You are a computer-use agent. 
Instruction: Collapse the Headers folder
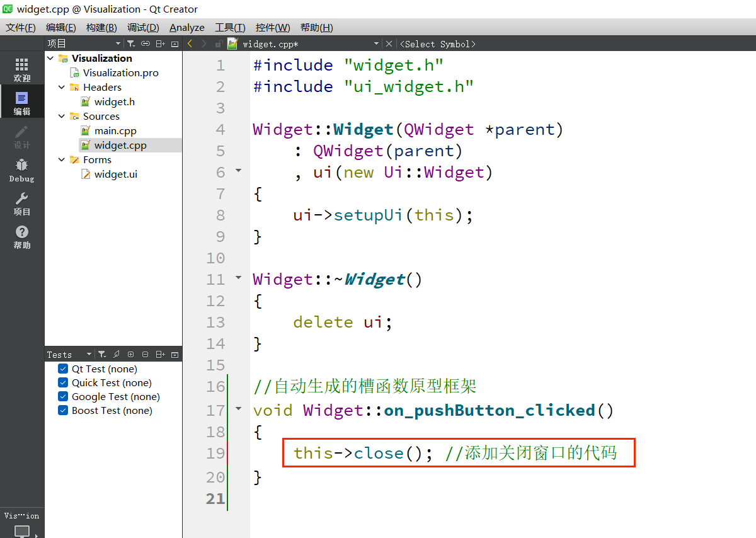[x=62, y=87]
